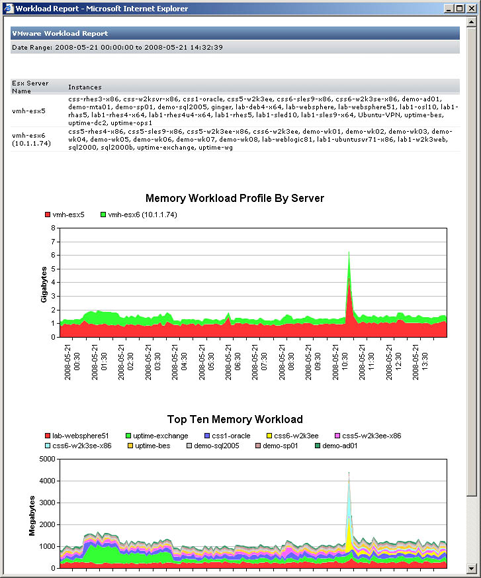Viewport: 481px width, 578px height.
Task: Click the demo-ad01 teal legend swatch
Action: click(x=318, y=446)
